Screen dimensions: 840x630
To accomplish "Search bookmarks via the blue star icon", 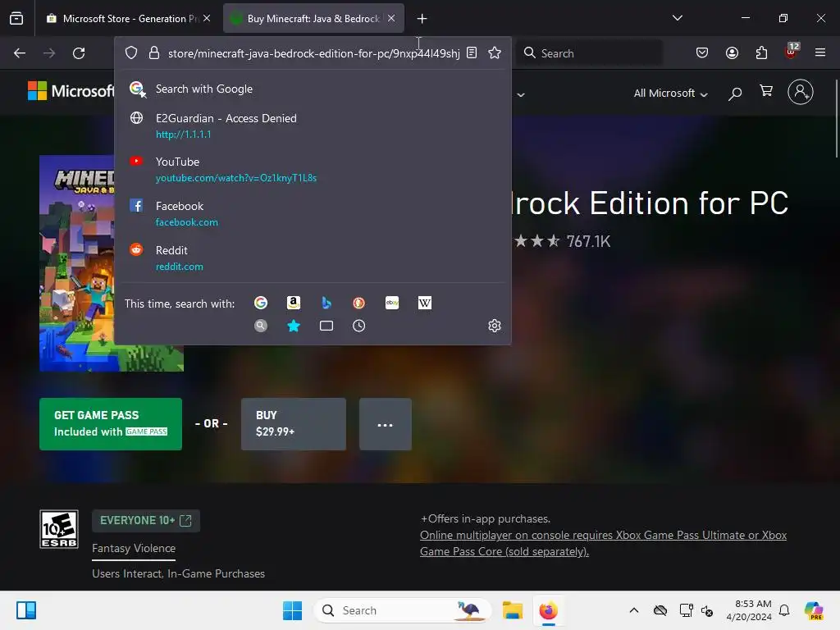I will (x=294, y=326).
